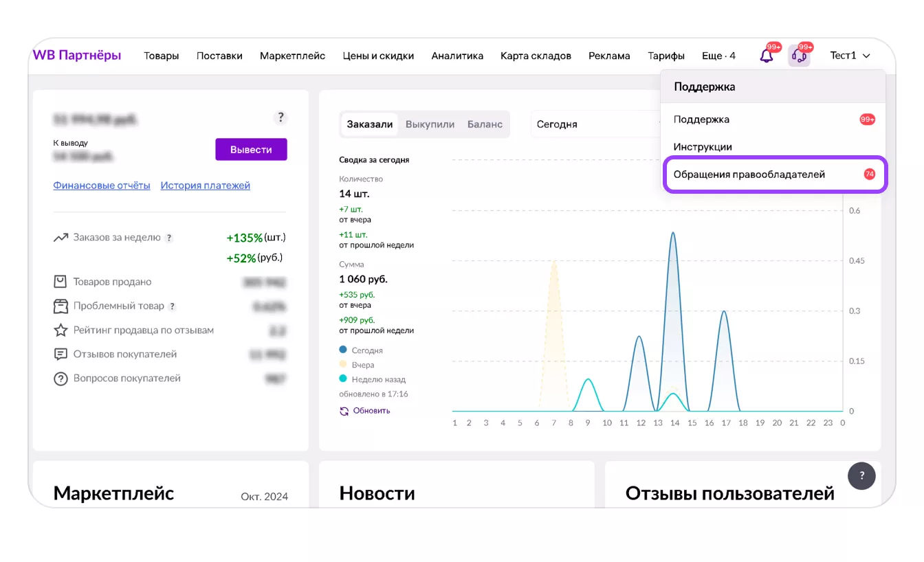924x562 pixels.
Task: Click the Вывести button
Action: pos(251,149)
